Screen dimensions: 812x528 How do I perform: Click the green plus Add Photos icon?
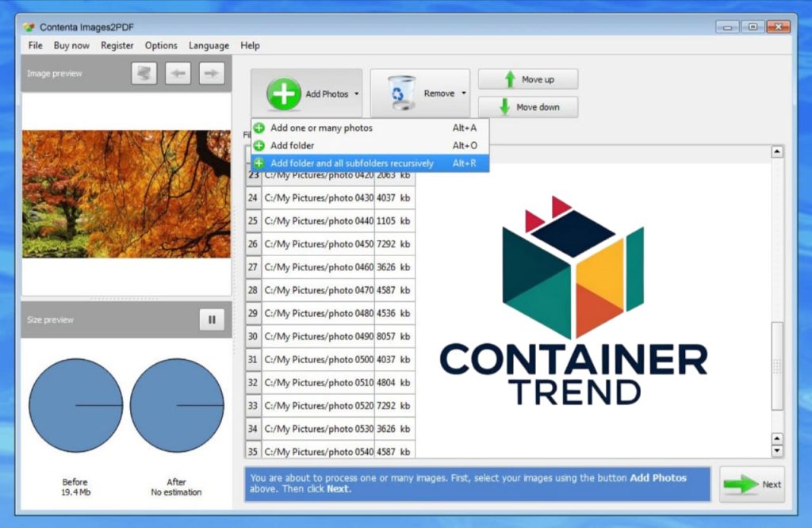283,94
